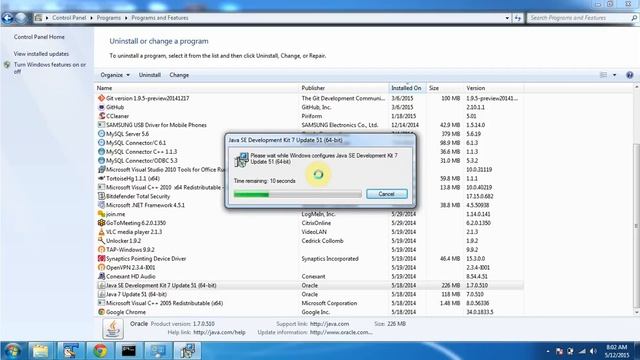Image resolution: width=640 pixels, height=360 pixels.
Task: Click the Uninstall toolbar button
Action: [150, 75]
